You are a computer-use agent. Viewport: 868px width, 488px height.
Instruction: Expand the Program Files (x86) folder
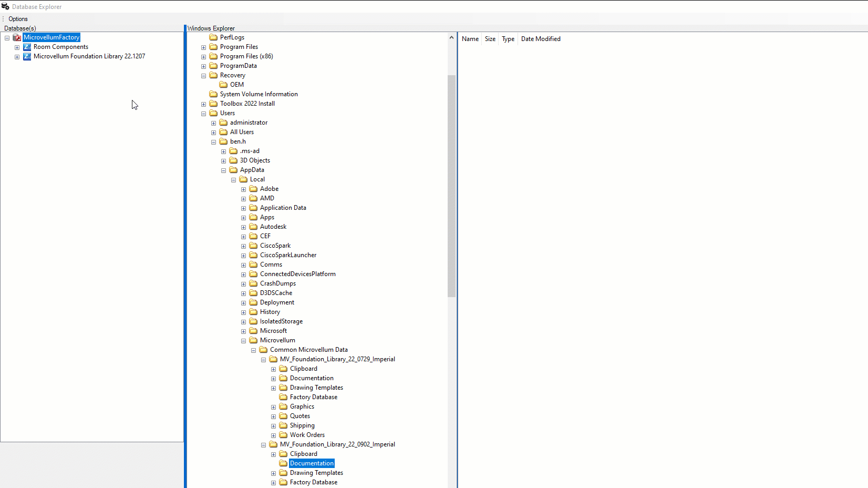coord(203,57)
